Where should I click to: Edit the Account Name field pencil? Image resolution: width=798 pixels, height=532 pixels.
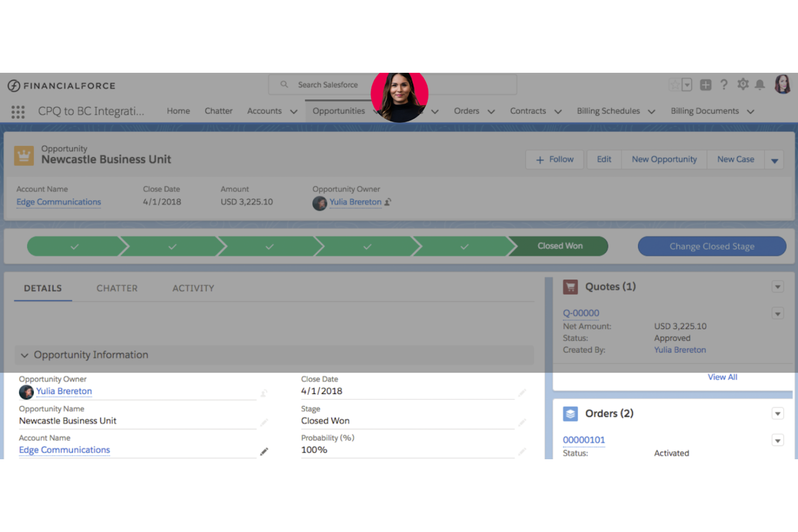coord(264,452)
